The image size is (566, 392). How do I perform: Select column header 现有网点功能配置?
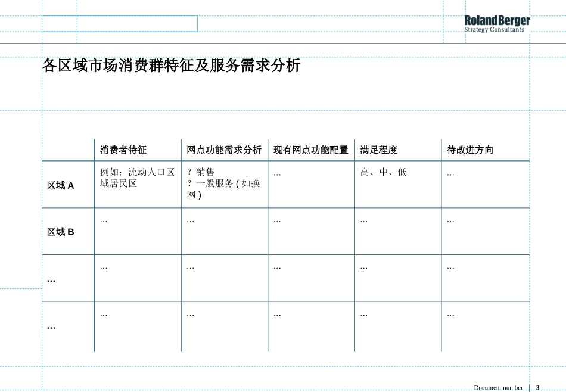coord(311,150)
